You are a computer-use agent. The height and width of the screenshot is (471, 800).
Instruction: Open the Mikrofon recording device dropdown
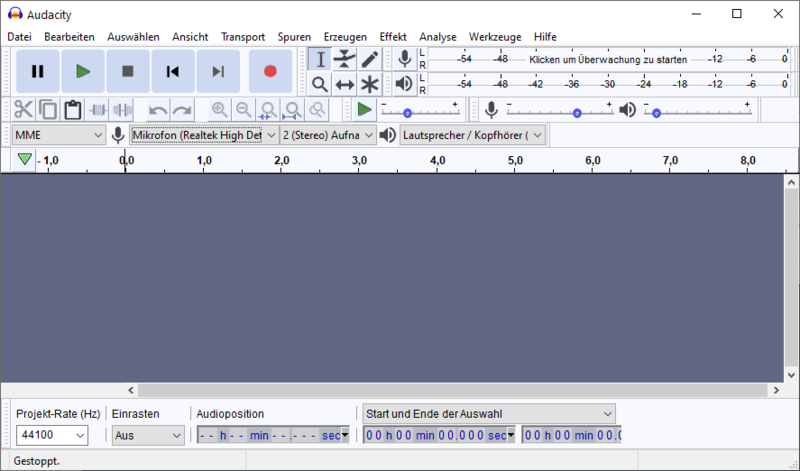[204, 135]
